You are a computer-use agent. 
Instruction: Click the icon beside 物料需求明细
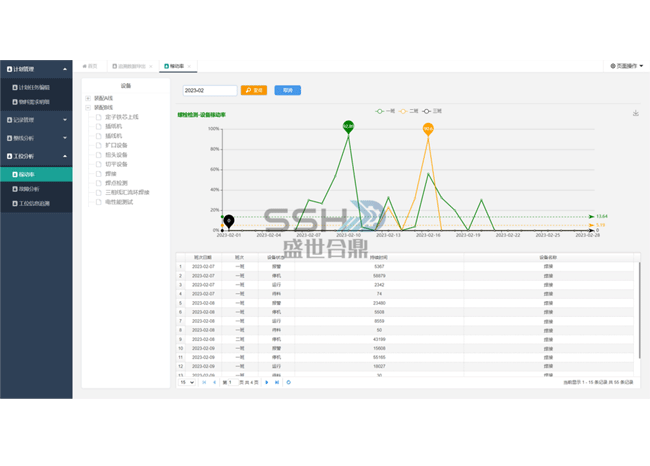pos(15,102)
